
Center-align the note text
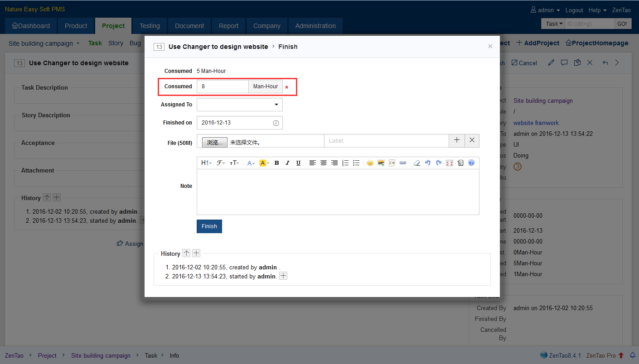click(x=324, y=163)
